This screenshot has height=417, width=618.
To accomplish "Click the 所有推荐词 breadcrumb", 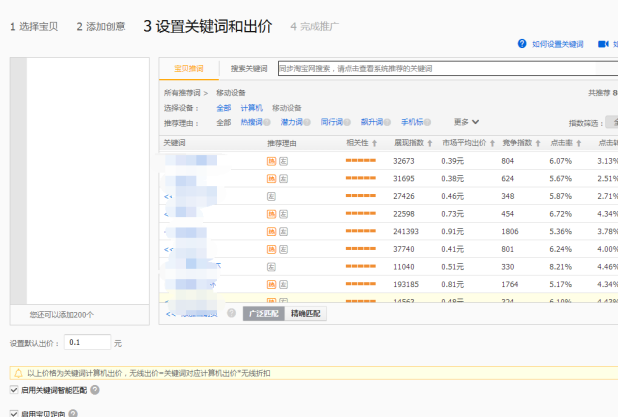I will 182,93.
